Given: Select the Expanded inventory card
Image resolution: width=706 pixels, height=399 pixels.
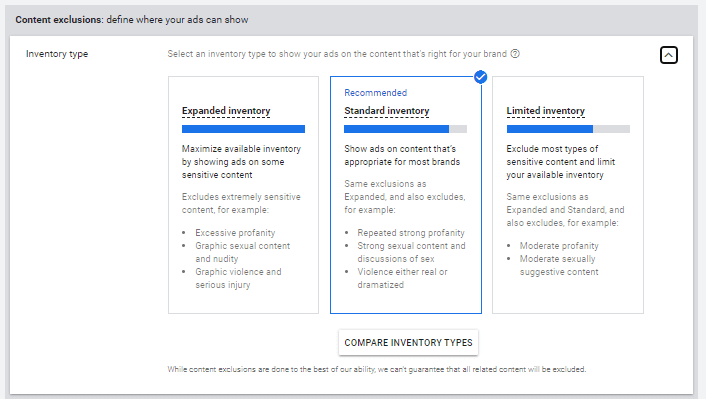Looking at the screenshot, I should 243,195.
